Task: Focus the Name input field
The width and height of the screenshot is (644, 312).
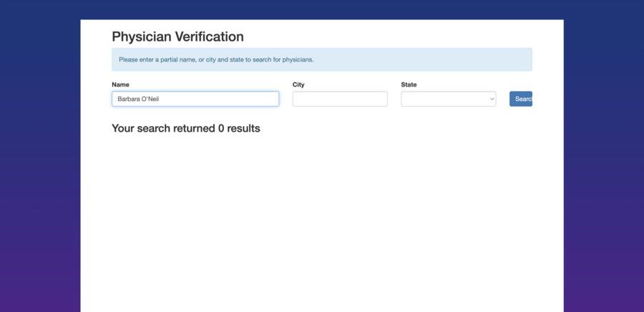Action: [x=195, y=99]
